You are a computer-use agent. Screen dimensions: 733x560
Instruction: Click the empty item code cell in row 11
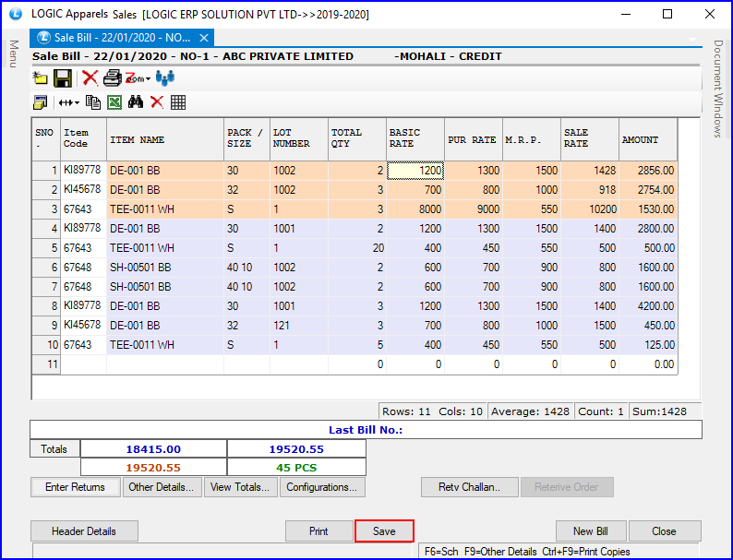tap(83, 364)
